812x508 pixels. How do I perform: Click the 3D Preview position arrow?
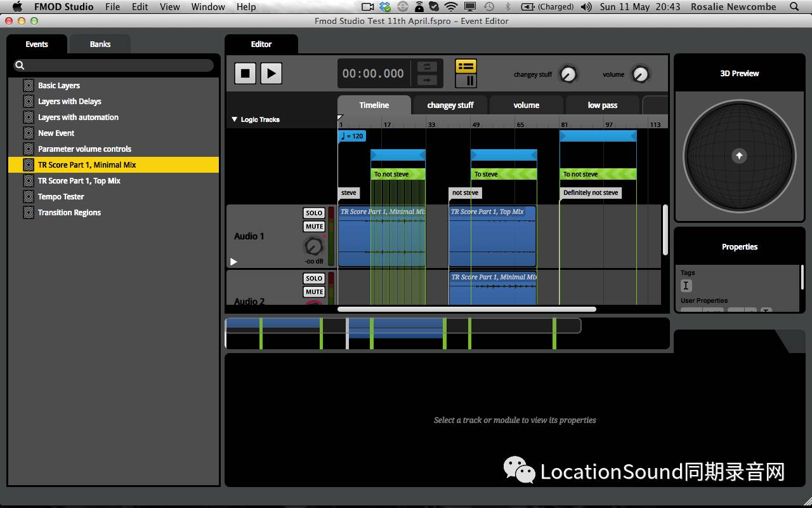pyautogui.click(x=738, y=156)
